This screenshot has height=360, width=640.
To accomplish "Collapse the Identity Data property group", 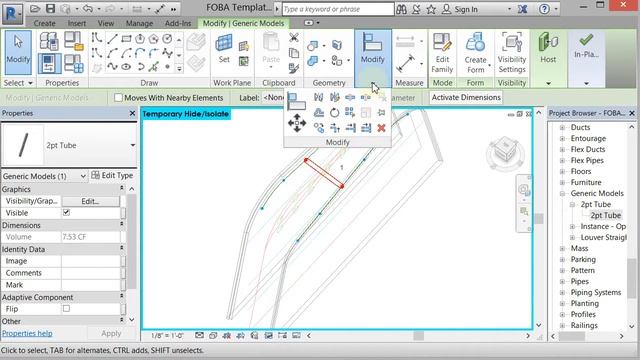I will click(122, 248).
